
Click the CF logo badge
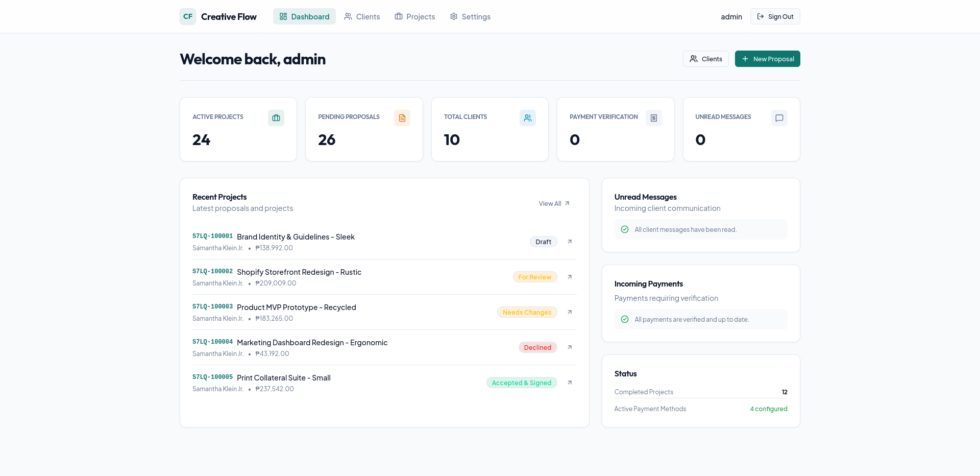coord(188,16)
